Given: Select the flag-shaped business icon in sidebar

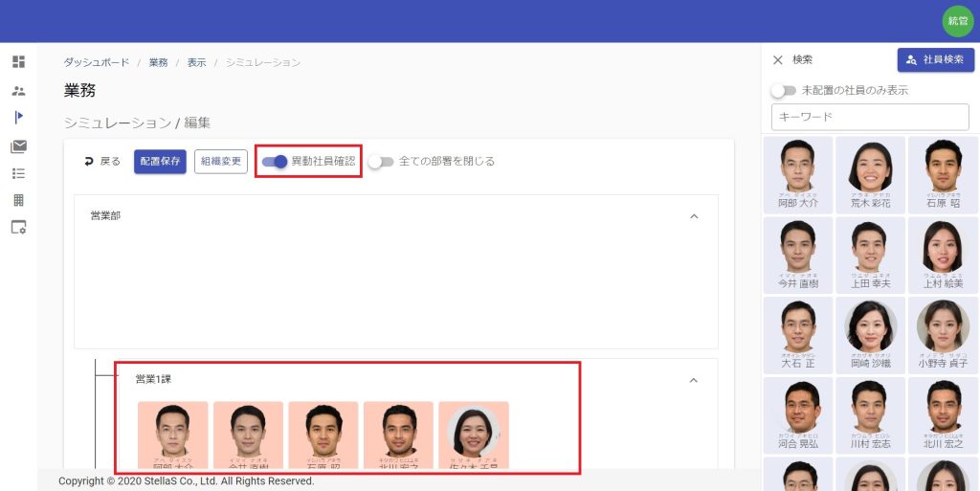Looking at the screenshot, I should coord(18,118).
